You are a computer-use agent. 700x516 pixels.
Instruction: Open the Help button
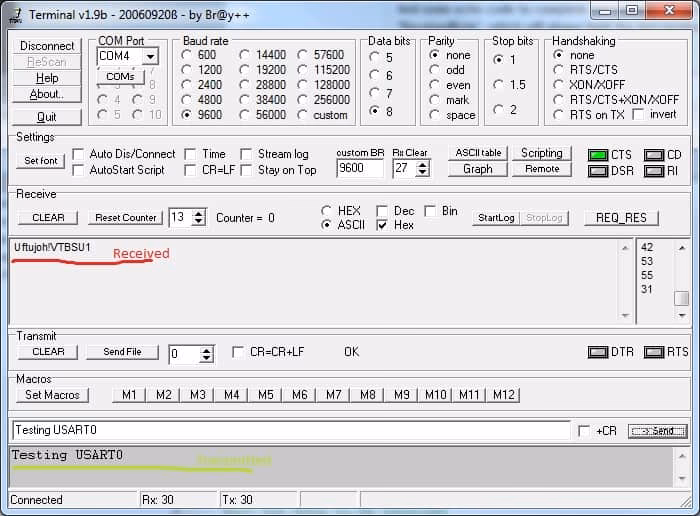(x=47, y=78)
